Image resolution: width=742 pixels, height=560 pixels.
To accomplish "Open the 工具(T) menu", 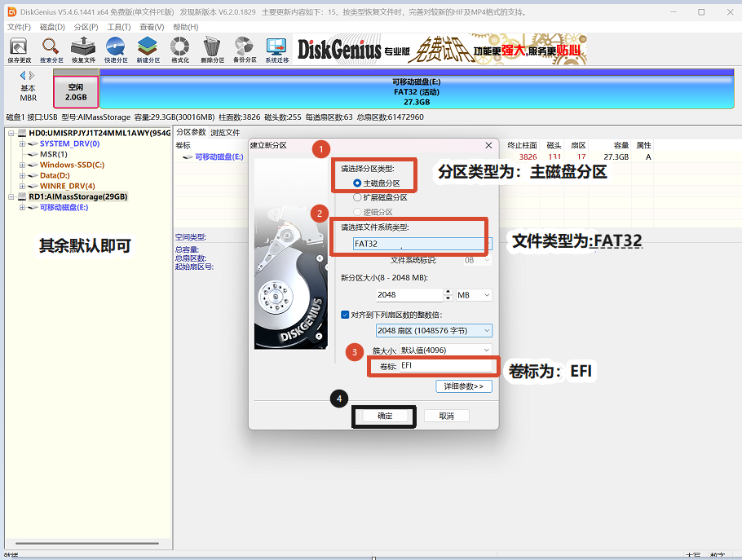I will pos(119,27).
